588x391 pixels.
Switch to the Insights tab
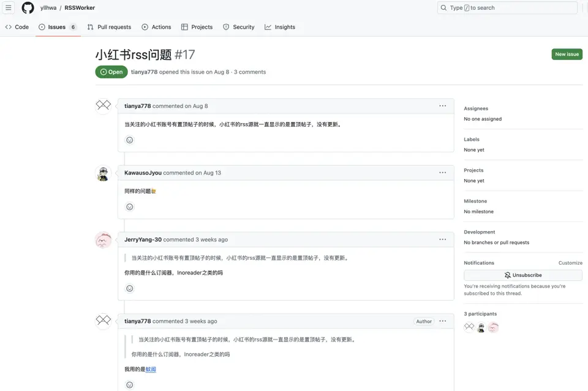pos(280,27)
